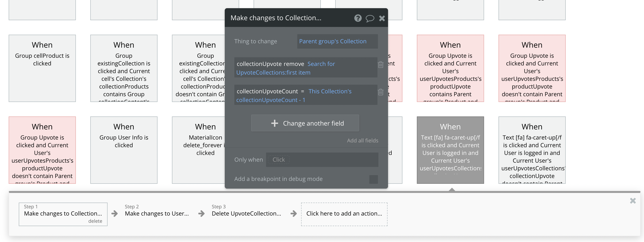Select Step 2 Make changes to User

point(157,213)
